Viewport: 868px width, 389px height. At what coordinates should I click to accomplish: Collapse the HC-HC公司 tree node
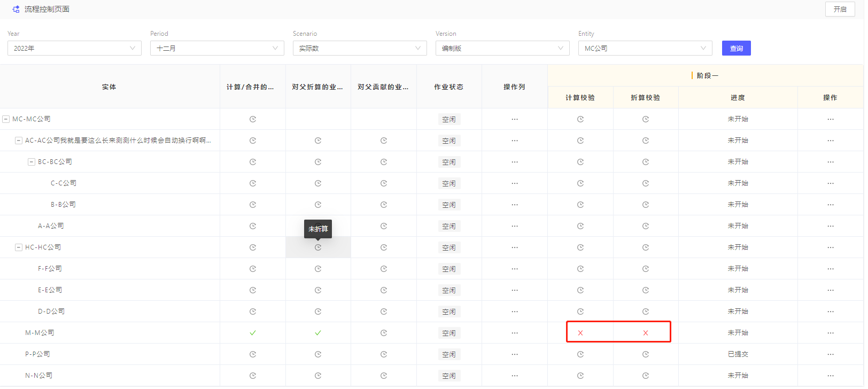(x=19, y=247)
